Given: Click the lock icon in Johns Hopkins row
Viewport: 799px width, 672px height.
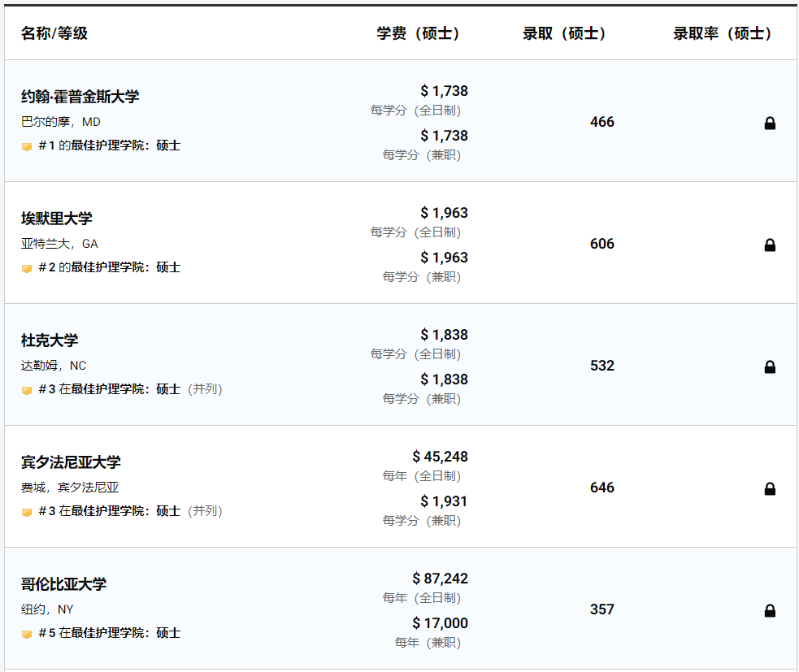Looking at the screenshot, I should 770,124.
